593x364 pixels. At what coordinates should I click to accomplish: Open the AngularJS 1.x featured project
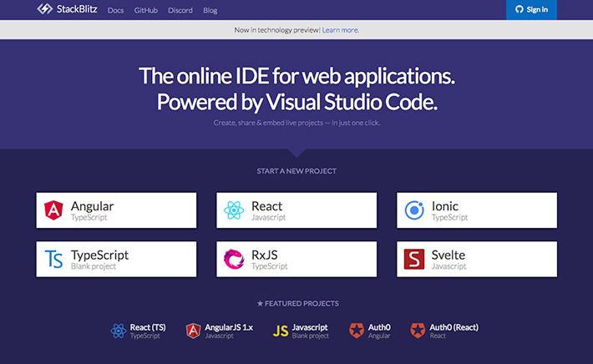[x=220, y=331]
